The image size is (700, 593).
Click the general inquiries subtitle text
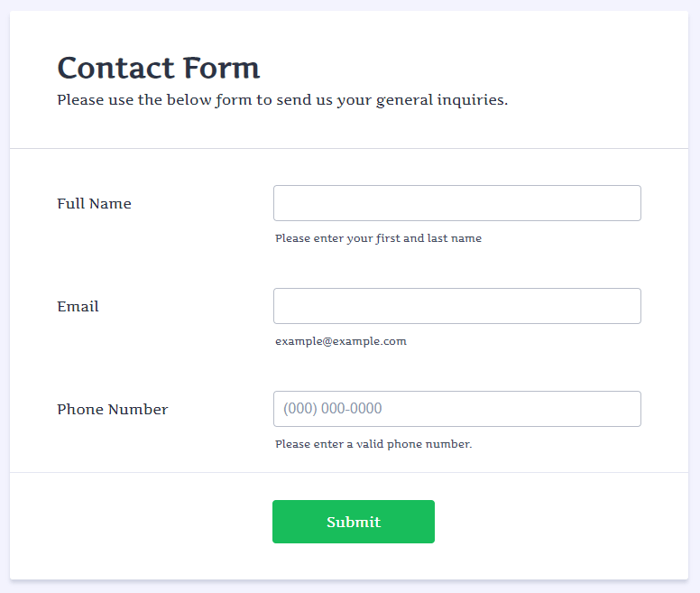(281, 100)
